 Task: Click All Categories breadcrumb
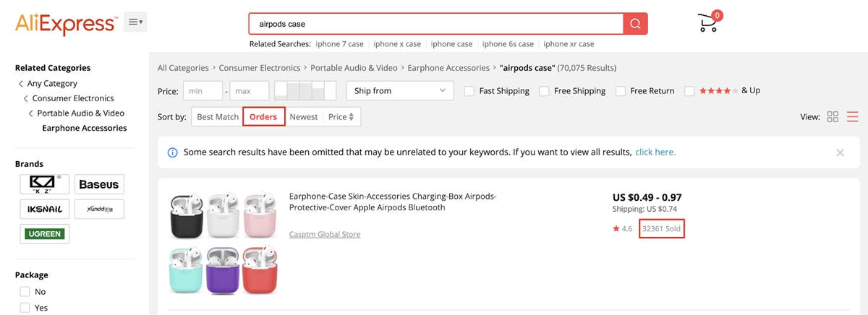point(183,68)
